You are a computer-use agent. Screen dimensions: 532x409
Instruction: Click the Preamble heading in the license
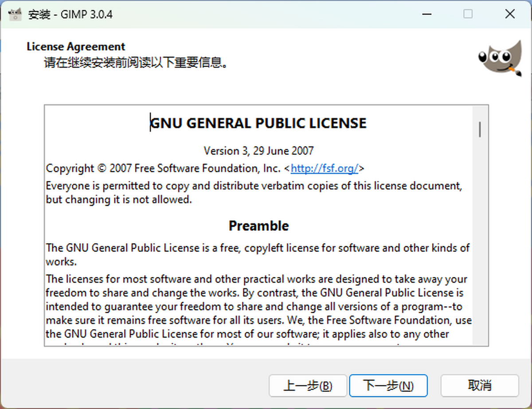258,226
